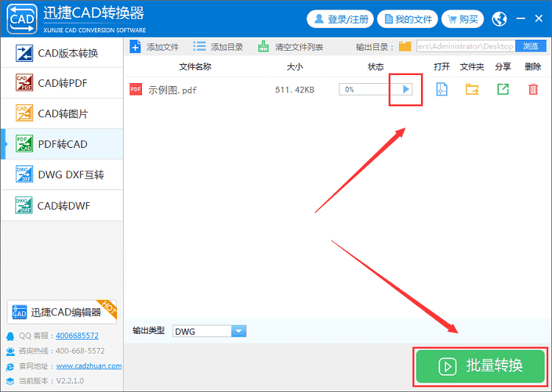
Task: Click the 批量转换 batch convert button
Action: point(480,366)
